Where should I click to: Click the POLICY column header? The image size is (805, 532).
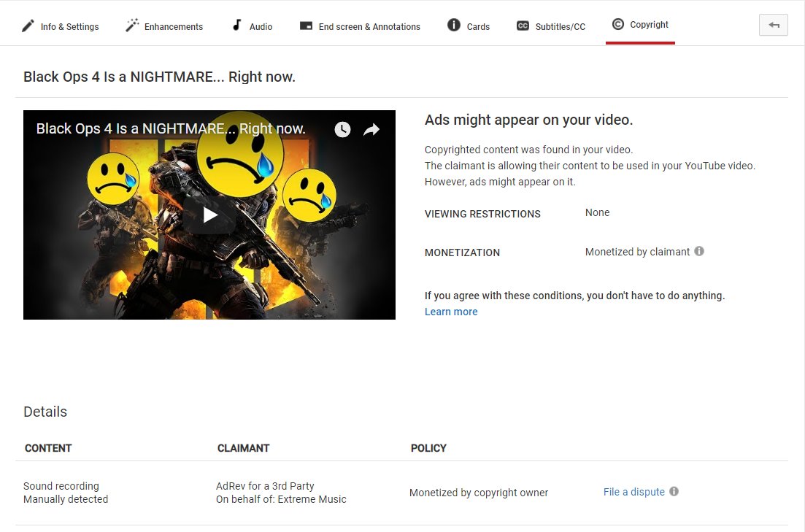point(428,448)
